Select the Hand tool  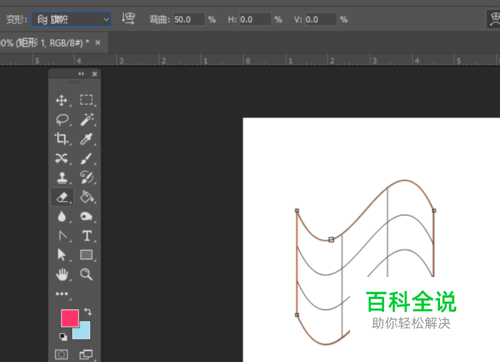[62, 275]
